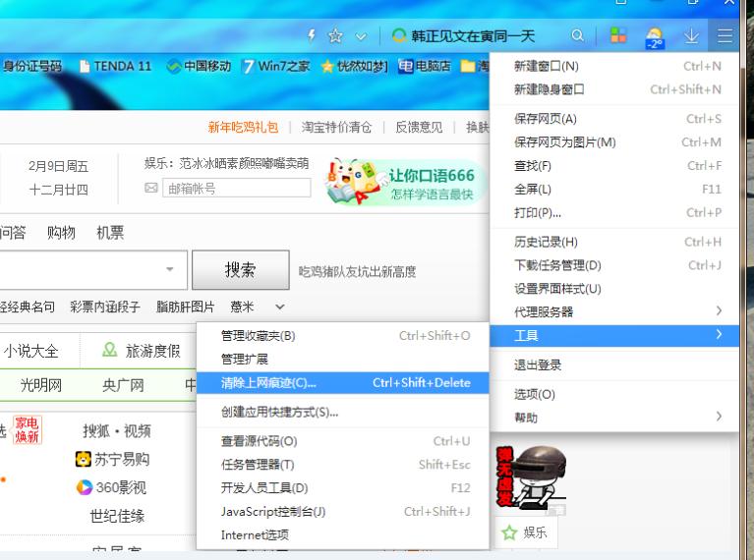Viewport: 754px width, 560px height.
Task: Open 下载任务管理(D)
Action: [x=614, y=265]
